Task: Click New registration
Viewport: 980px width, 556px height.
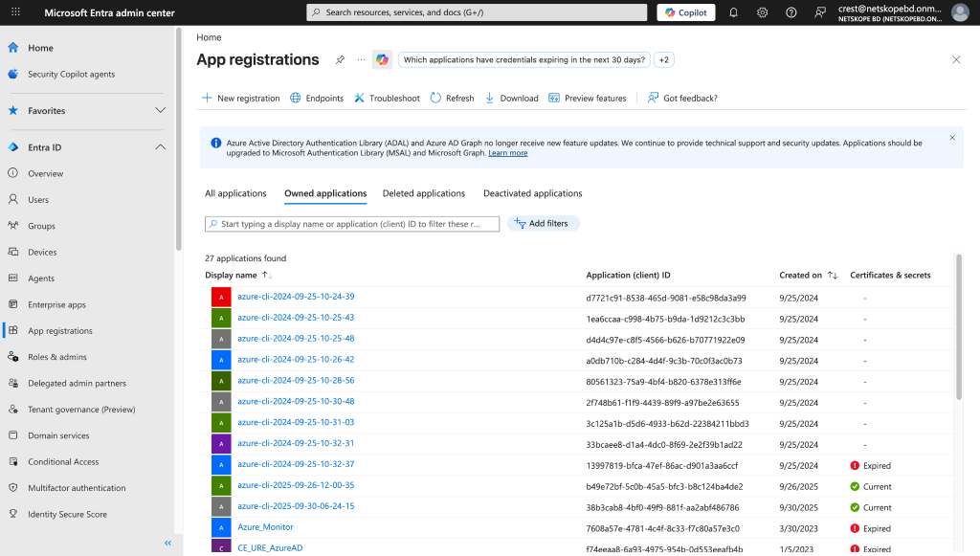Action: 240,98
